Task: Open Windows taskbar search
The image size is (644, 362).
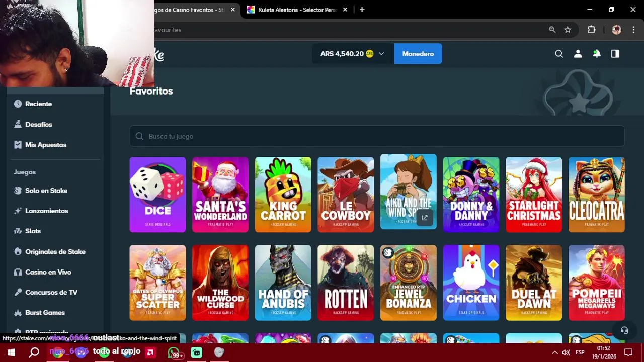Action: pos(34,352)
